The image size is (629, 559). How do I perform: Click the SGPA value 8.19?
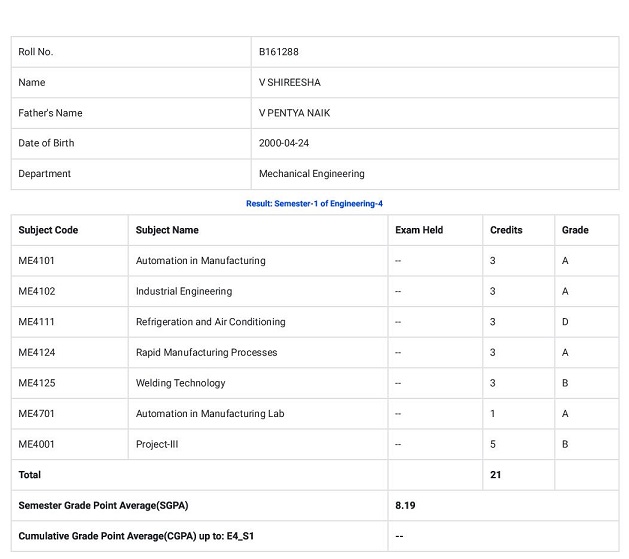pyautogui.click(x=405, y=505)
